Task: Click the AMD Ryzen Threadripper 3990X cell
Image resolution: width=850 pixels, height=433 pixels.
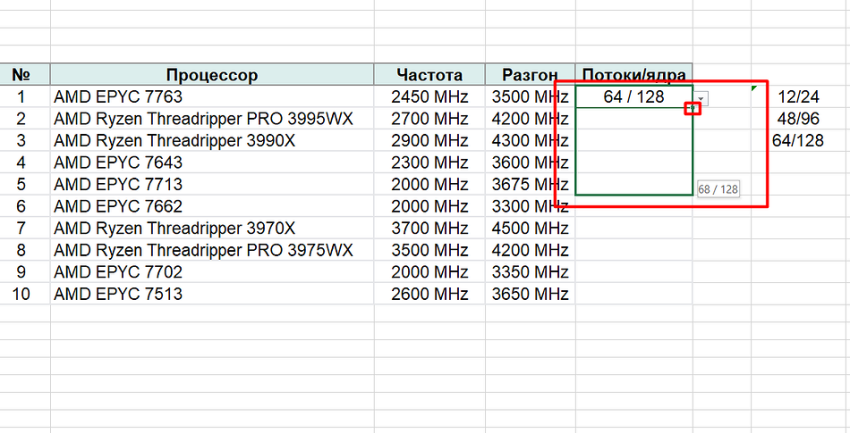Action: 212,140
